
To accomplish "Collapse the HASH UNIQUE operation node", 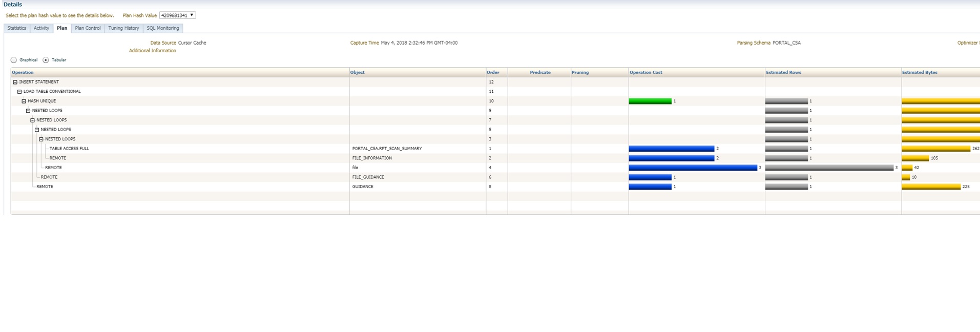I will click(24, 101).
